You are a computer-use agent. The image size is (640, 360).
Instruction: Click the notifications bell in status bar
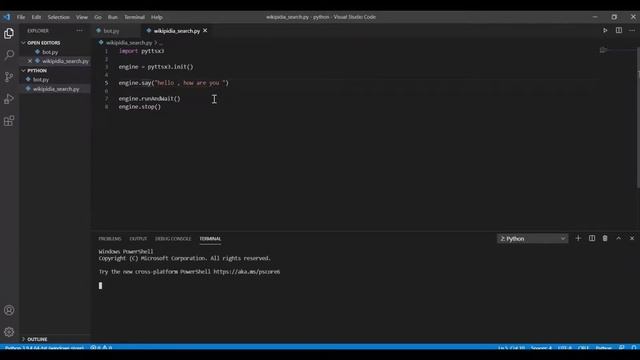click(634, 348)
